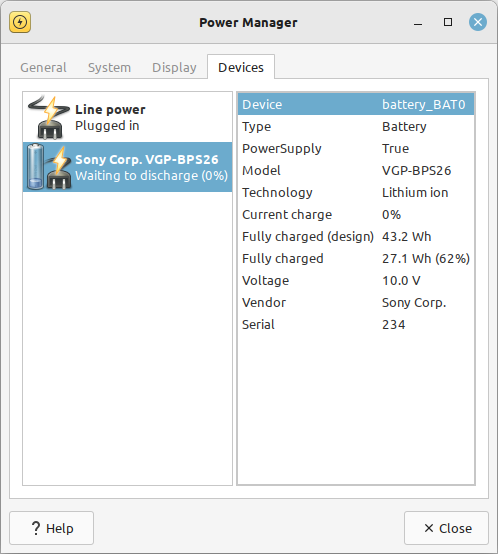
Task: Select the Device battery_BAT0 header row
Action: coord(356,104)
